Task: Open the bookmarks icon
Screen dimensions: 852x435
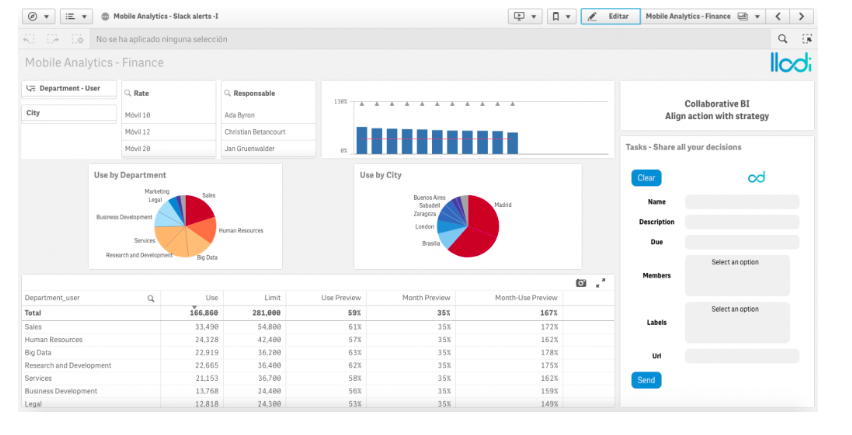Action: coord(561,16)
